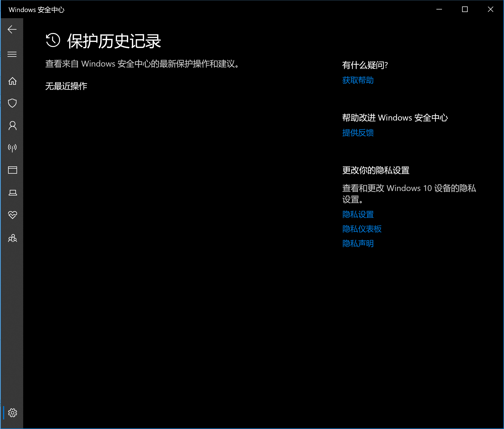Click the 无最近操作 status text
The image size is (504, 429).
click(66, 86)
